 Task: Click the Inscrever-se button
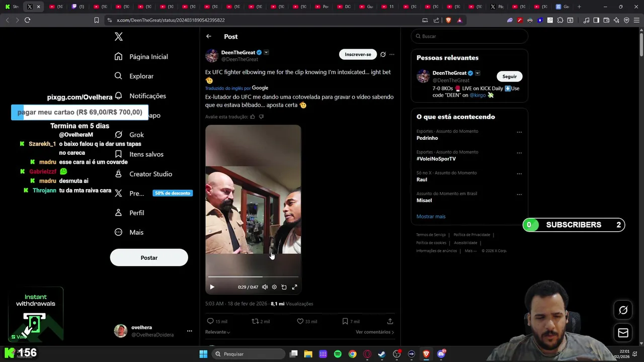[358, 54]
